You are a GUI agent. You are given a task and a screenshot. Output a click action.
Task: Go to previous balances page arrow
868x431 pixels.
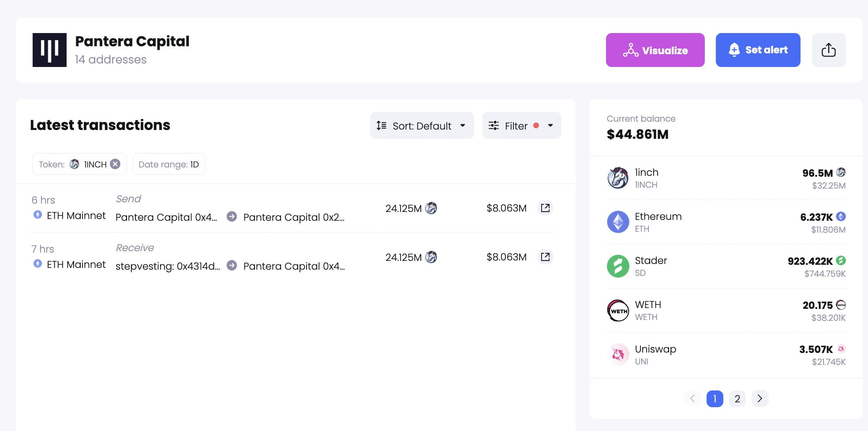point(692,398)
